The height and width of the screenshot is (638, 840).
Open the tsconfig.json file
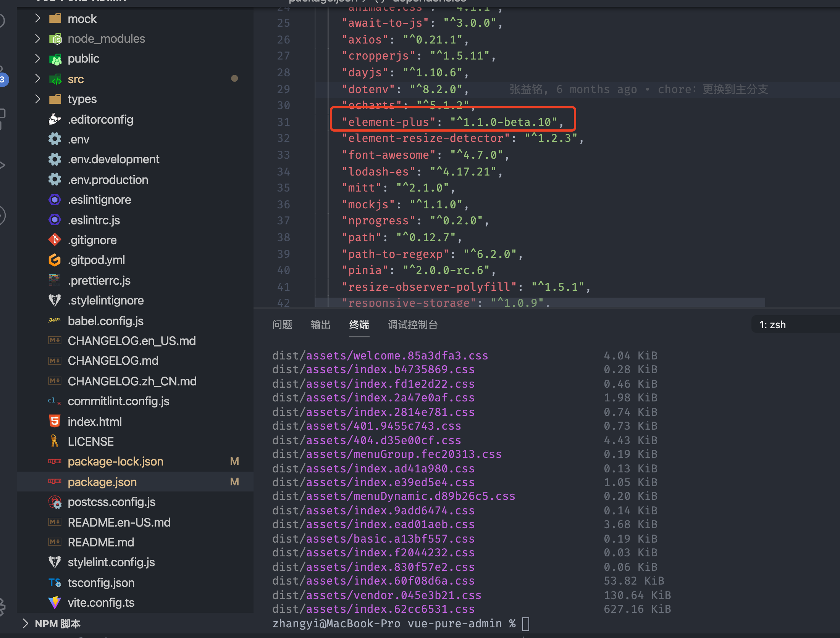[x=101, y=583]
